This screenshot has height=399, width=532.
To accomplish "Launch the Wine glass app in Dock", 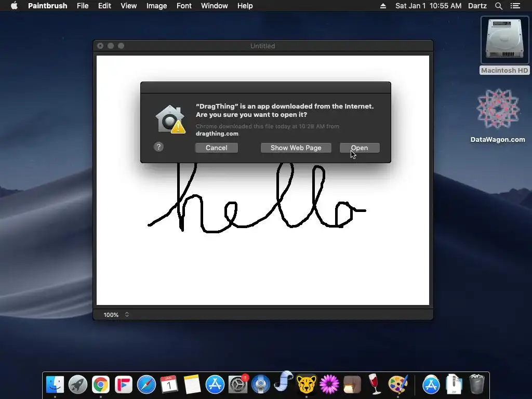I will 375,384.
